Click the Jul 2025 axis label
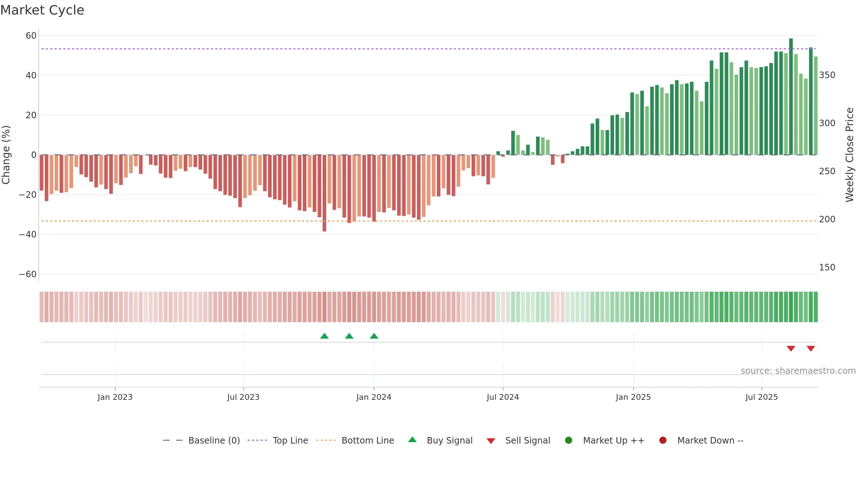Image resolution: width=868 pixels, height=488 pixels. (762, 397)
